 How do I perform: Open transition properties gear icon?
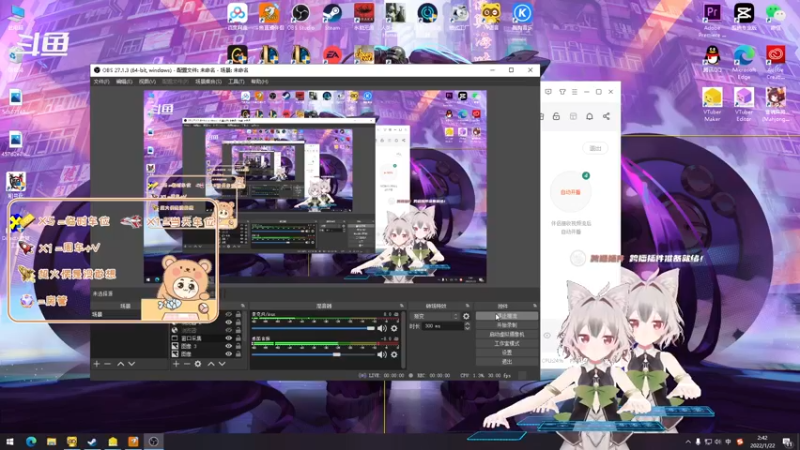click(466, 316)
